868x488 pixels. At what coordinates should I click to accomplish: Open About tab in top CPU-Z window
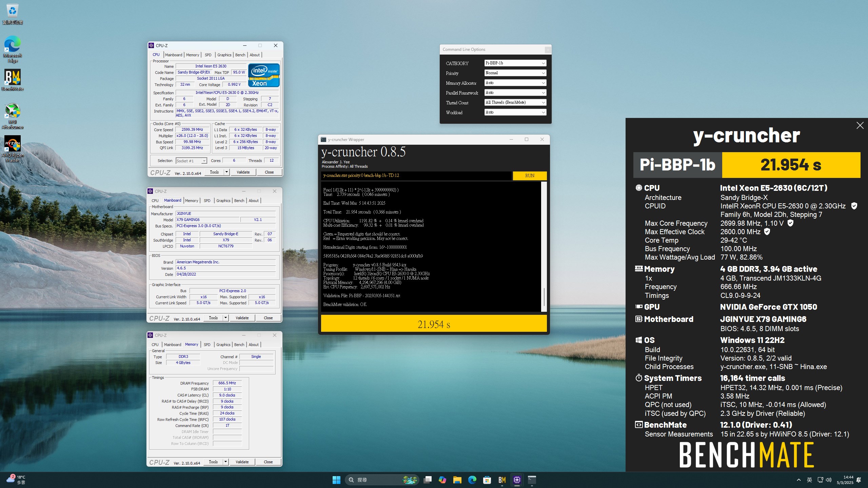click(255, 55)
